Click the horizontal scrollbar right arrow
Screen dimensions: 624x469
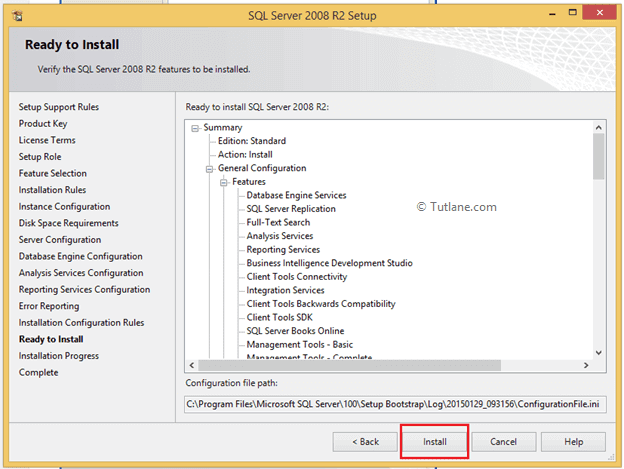pos(586,365)
